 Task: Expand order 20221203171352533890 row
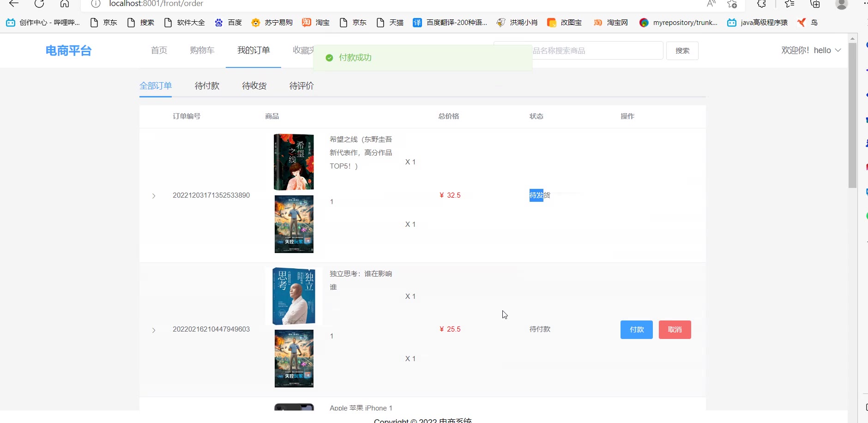click(x=154, y=196)
